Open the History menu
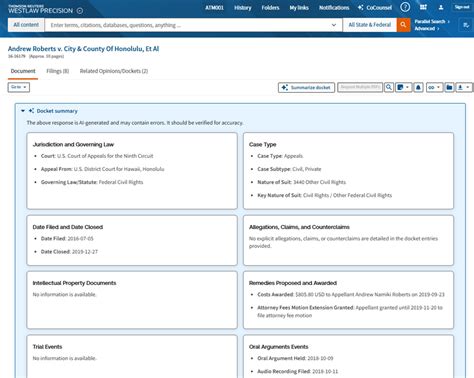 (x=243, y=7)
